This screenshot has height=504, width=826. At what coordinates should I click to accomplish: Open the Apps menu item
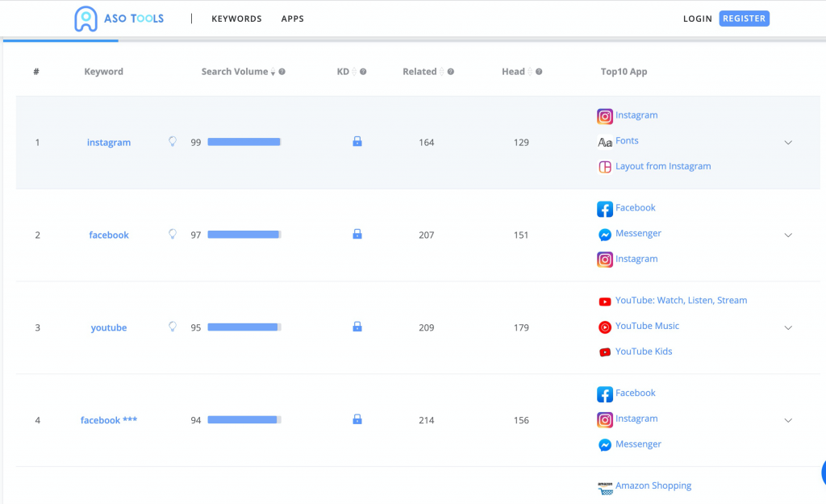point(292,19)
